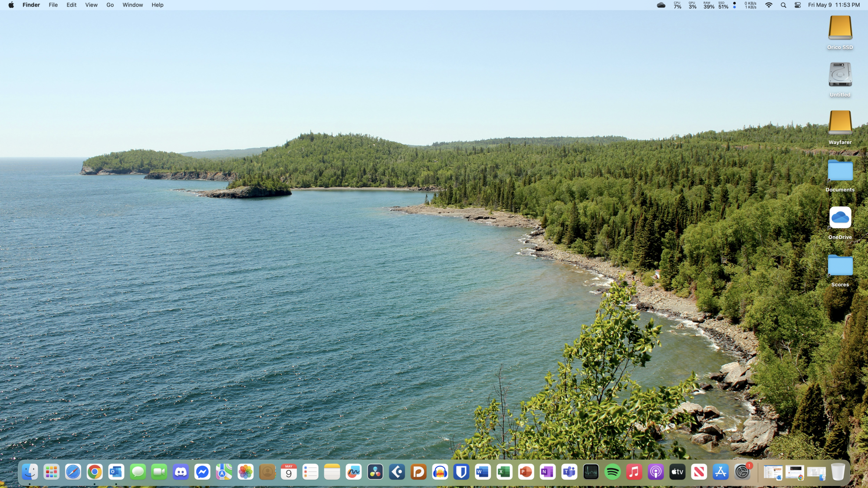Open the Apple menu
Viewport: 868px width, 488px height.
click(x=11, y=5)
